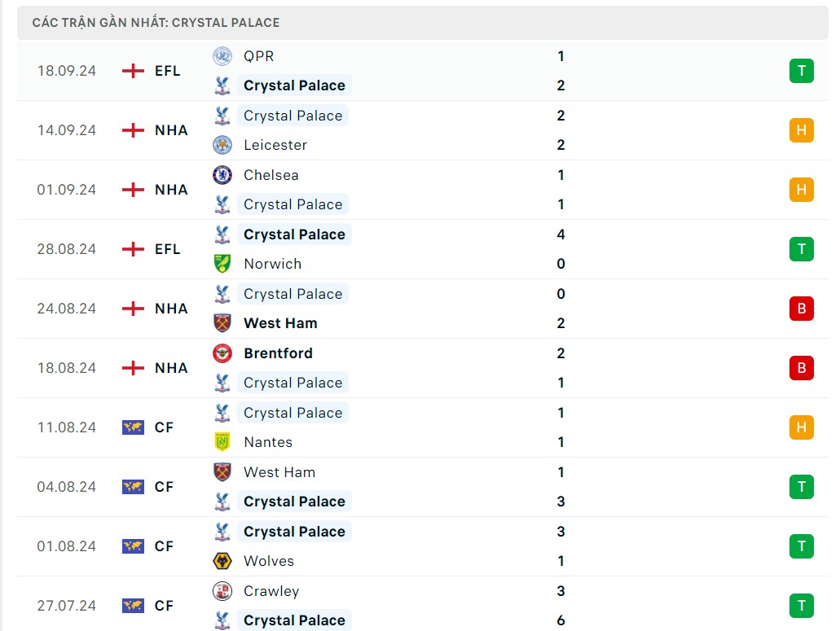Screen dimensions: 840x631
Task: Click the header 'Các trận gần nhất: Crystal Palace'
Action: click(x=156, y=23)
